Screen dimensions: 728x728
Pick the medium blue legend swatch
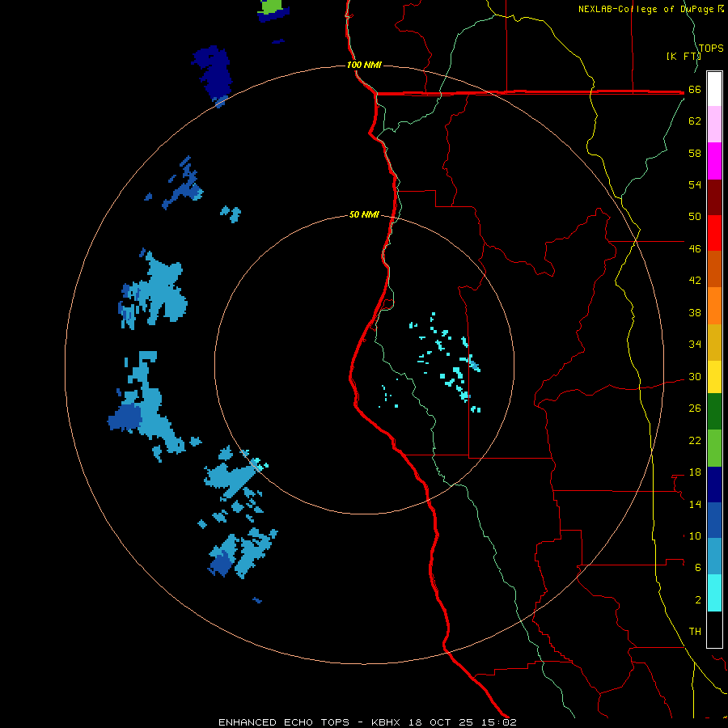click(x=714, y=520)
